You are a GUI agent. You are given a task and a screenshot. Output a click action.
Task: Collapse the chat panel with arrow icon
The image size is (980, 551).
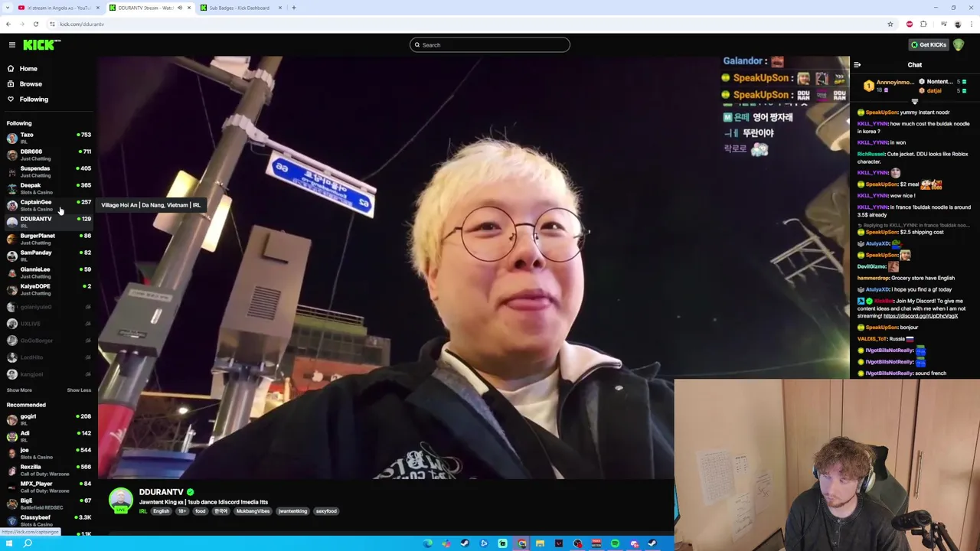(857, 65)
